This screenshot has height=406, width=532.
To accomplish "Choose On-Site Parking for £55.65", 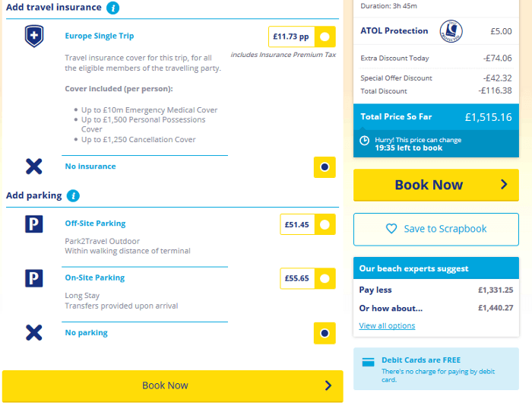I will 325,279.
